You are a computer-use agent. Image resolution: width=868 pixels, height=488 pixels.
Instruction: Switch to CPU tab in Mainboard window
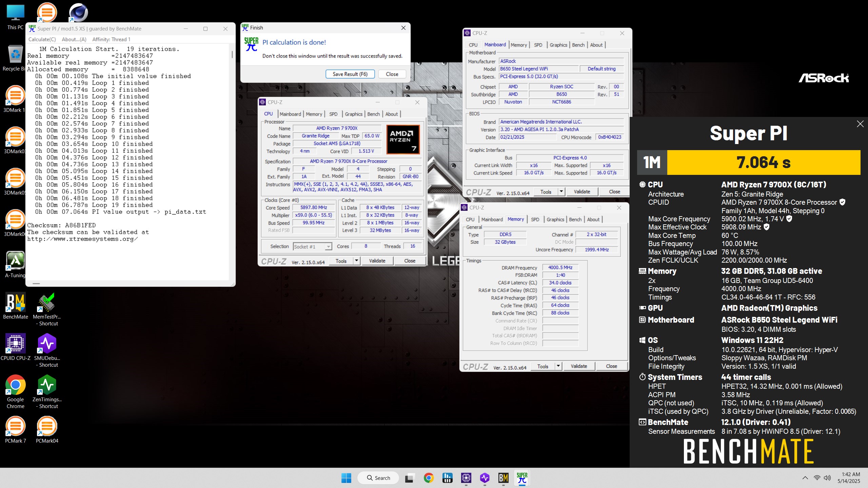[x=473, y=45]
